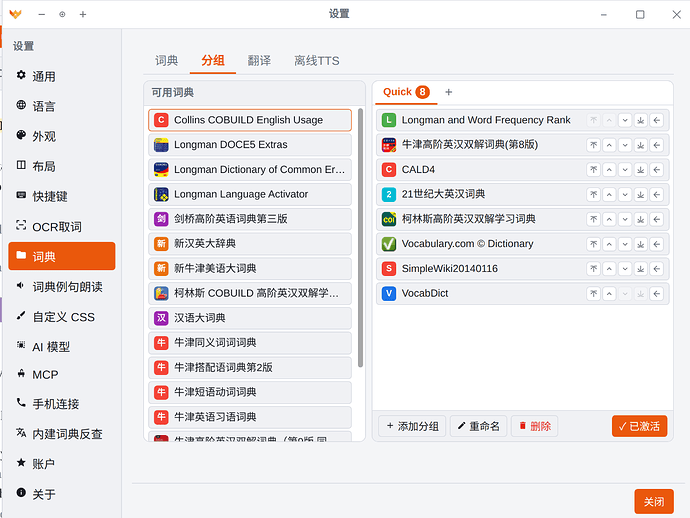Open 词典例句朗读 settings
The image size is (690, 518).
tap(62, 287)
